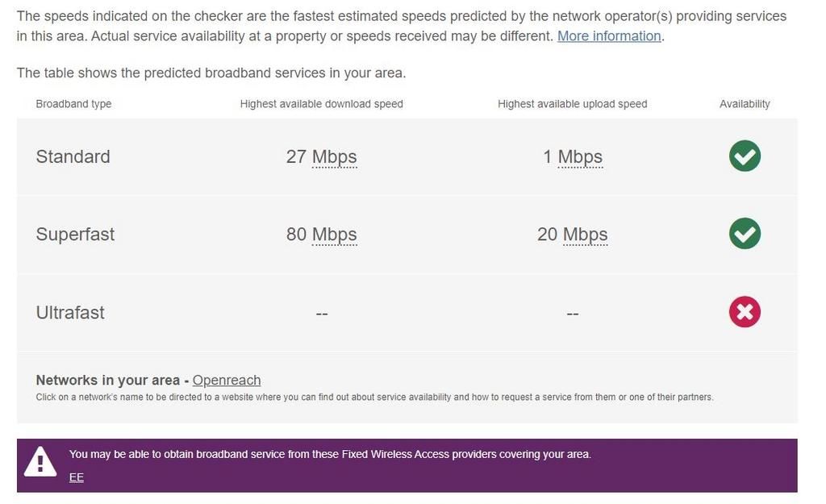Image resolution: width=826 pixels, height=504 pixels.
Task: Click the warning triangle in purple banner
Action: (x=40, y=463)
